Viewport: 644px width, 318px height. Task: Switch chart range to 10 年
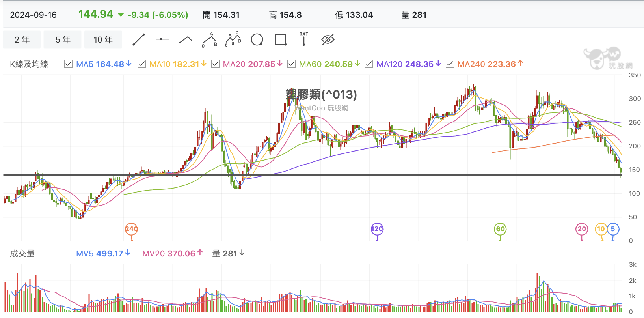[103, 39]
